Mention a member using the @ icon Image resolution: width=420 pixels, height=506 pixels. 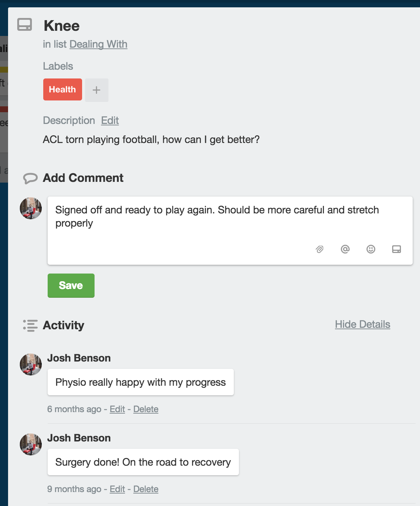click(345, 249)
